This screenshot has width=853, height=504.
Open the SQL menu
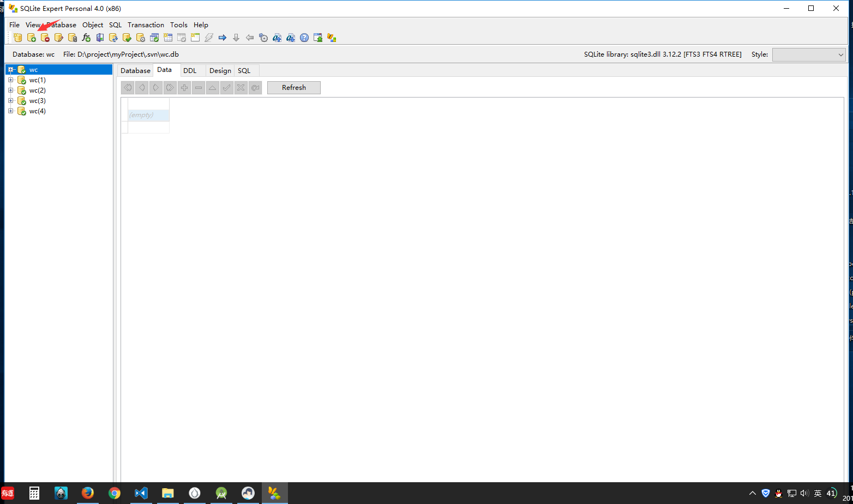(x=115, y=25)
